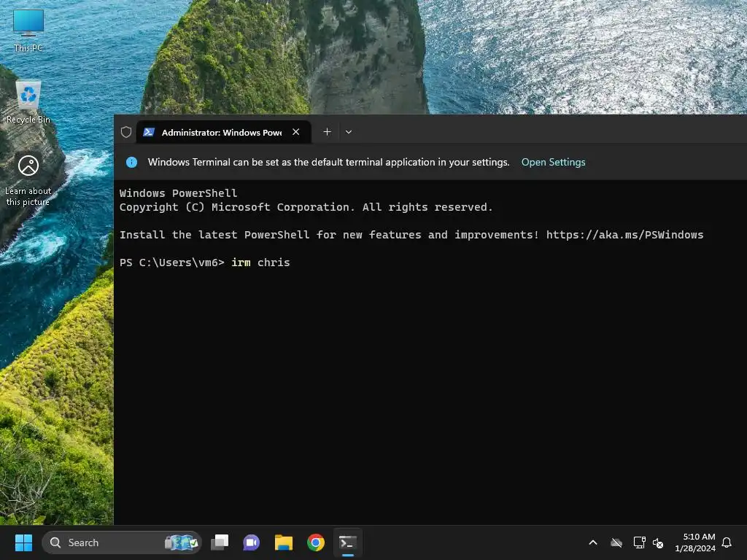The image size is (747, 560).
Task: Click the OneDrive cloud tray icon
Action: pos(616,542)
